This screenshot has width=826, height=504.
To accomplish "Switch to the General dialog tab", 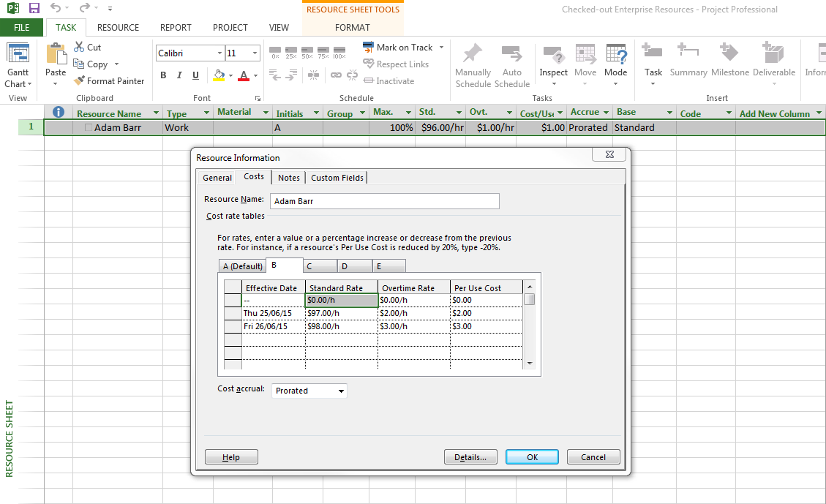I will [217, 178].
